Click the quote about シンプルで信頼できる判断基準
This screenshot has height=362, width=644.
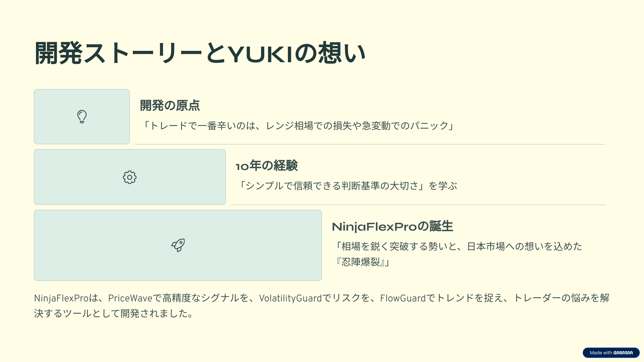click(x=347, y=186)
